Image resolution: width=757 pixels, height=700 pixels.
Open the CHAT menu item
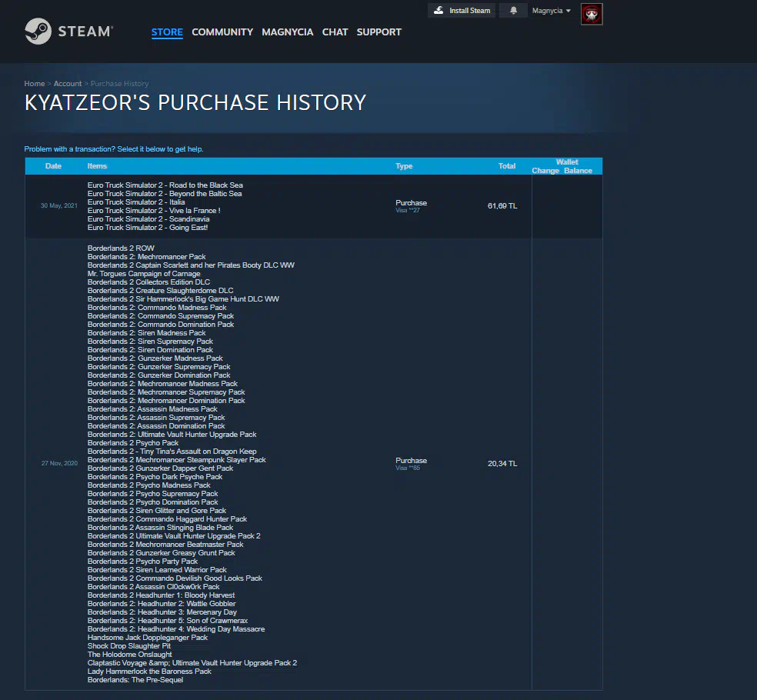335,32
